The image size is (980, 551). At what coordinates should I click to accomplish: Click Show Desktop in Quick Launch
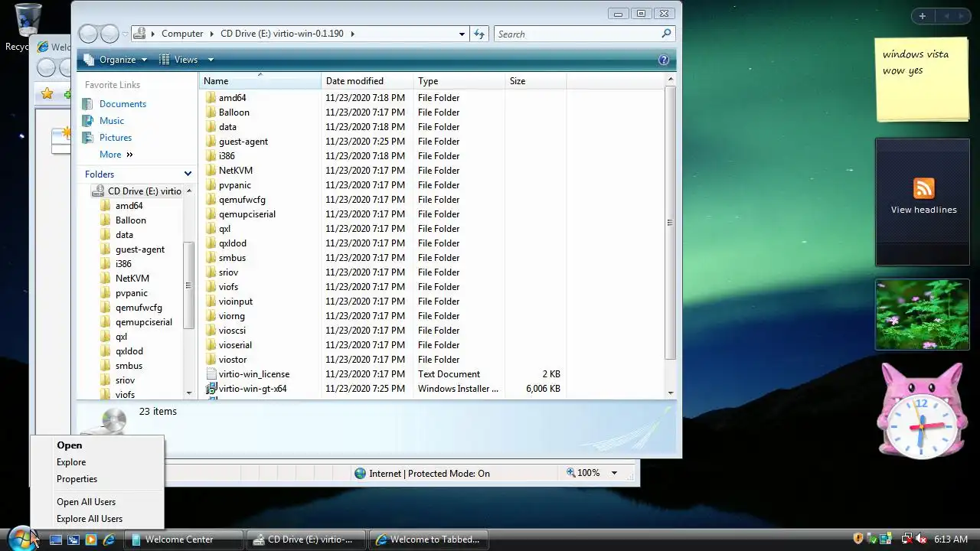coord(56,540)
